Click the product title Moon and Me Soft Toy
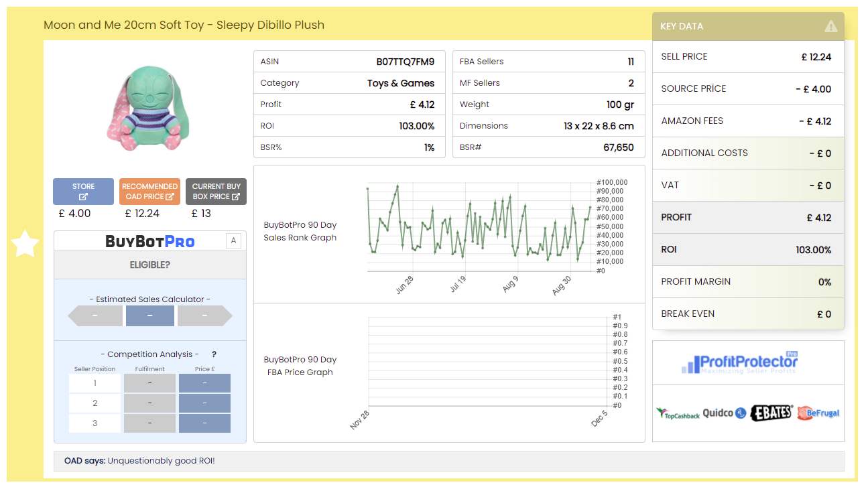 (x=184, y=25)
